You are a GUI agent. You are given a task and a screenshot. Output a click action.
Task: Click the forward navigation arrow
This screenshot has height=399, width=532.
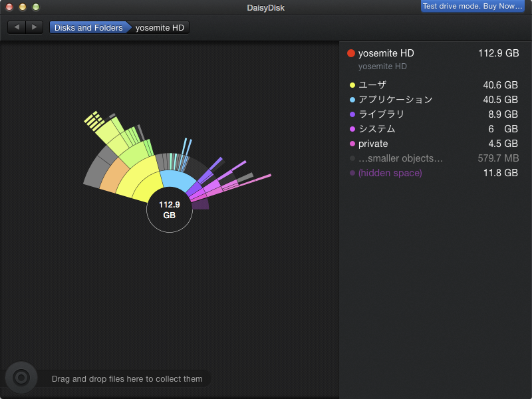35,27
